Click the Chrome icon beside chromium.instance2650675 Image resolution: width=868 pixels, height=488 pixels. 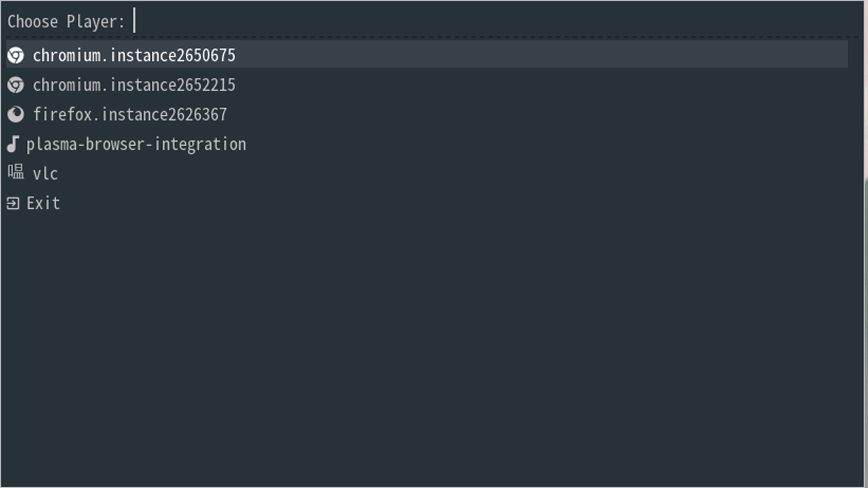[x=16, y=55]
